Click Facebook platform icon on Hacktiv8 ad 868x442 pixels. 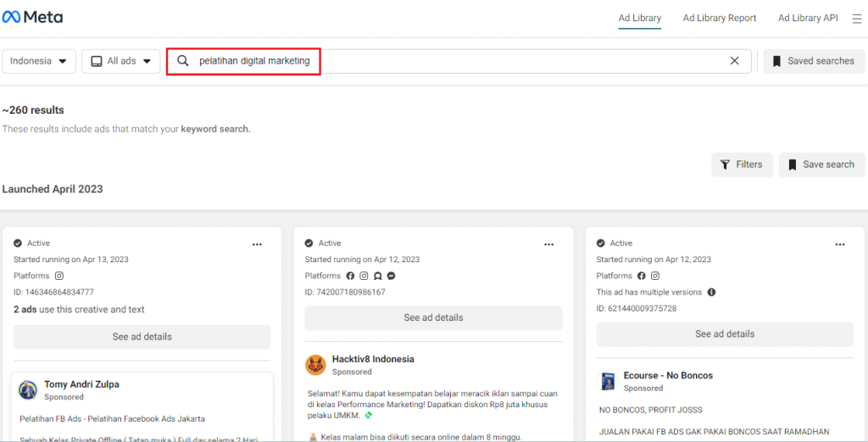tap(350, 275)
